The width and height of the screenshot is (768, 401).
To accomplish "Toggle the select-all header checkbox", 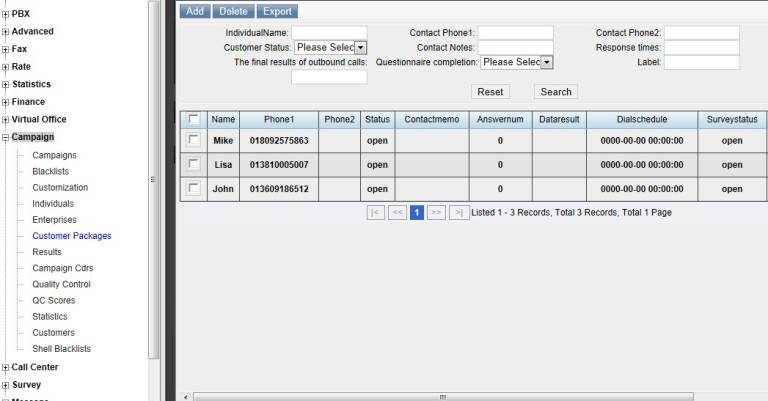I will 194,119.
